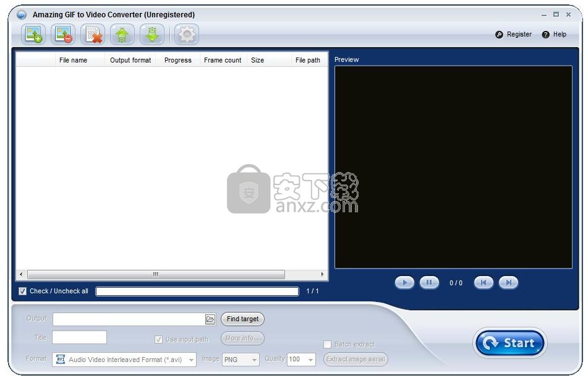Pause the preview playback
Screen dimensions: 588x380
(429, 282)
